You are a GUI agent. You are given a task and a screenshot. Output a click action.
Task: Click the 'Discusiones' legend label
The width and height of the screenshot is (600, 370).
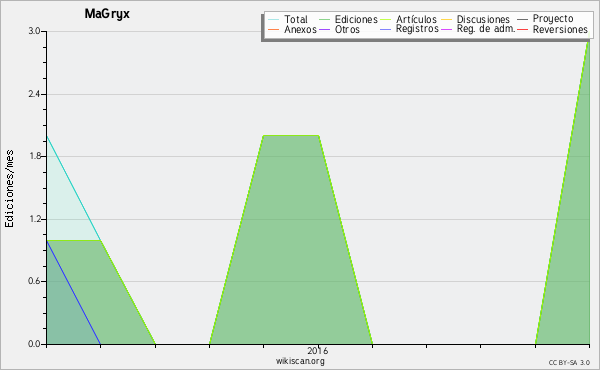[483, 19]
